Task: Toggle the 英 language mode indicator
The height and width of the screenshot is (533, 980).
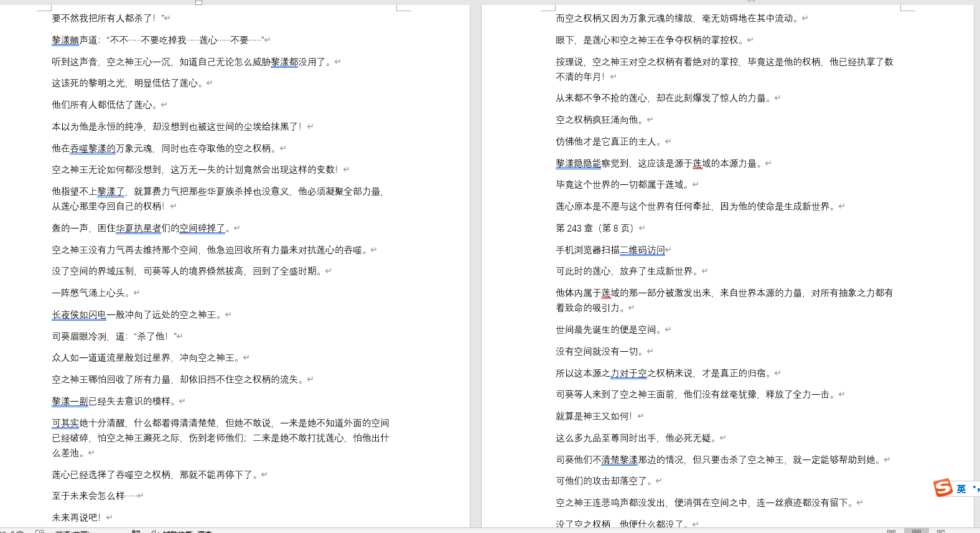Action: pos(961,489)
